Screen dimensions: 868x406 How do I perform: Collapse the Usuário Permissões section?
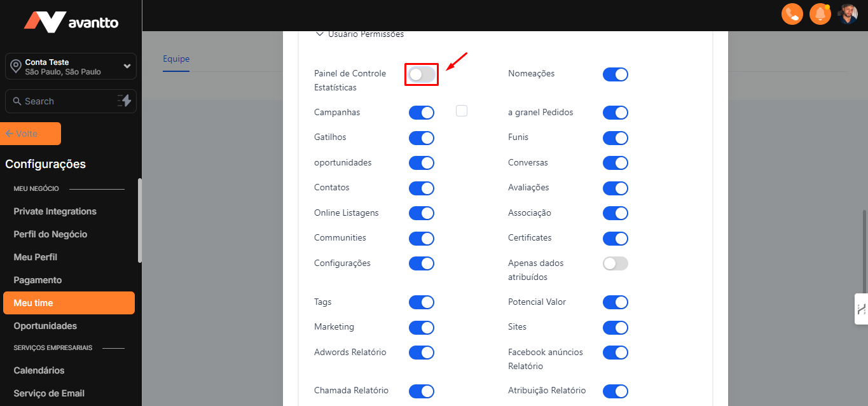tap(320, 34)
